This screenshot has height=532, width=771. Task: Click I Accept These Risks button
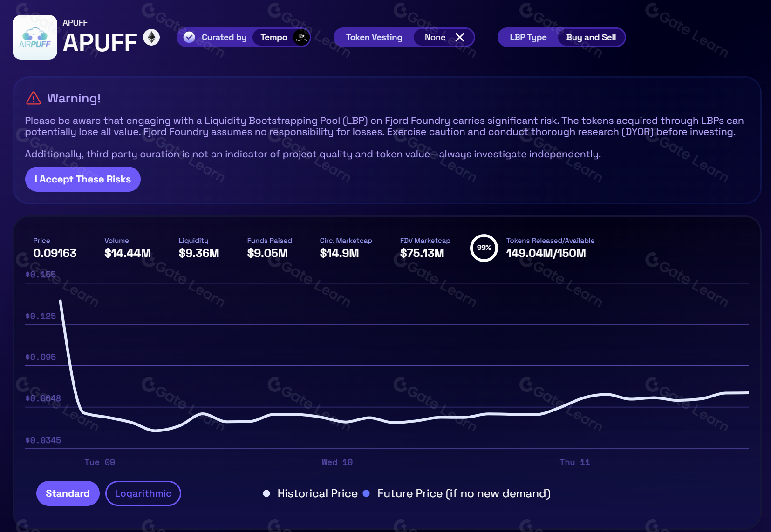click(83, 179)
